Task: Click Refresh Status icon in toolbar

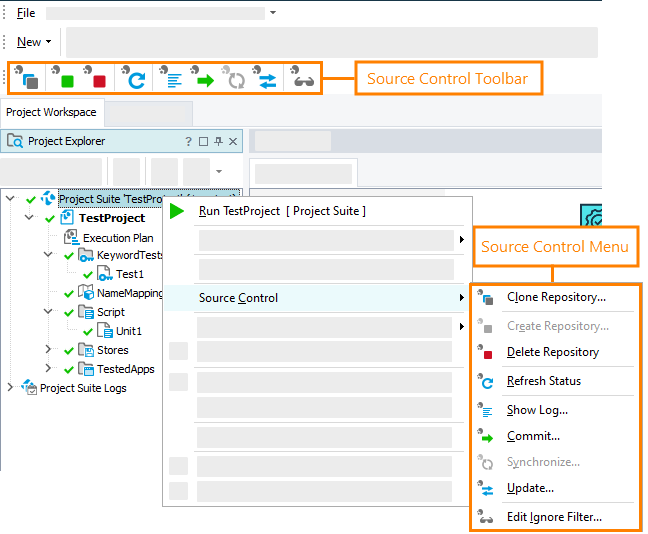Action: (x=135, y=78)
